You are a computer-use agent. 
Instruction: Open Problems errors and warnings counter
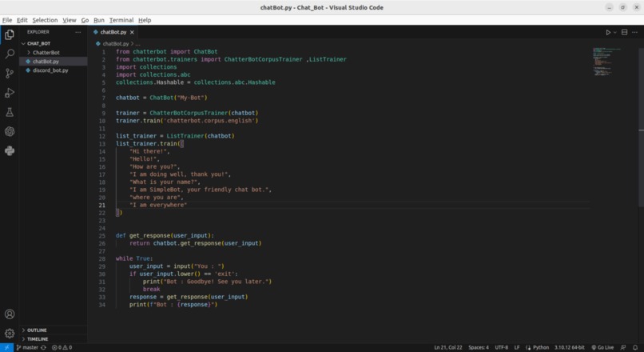pos(62,347)
